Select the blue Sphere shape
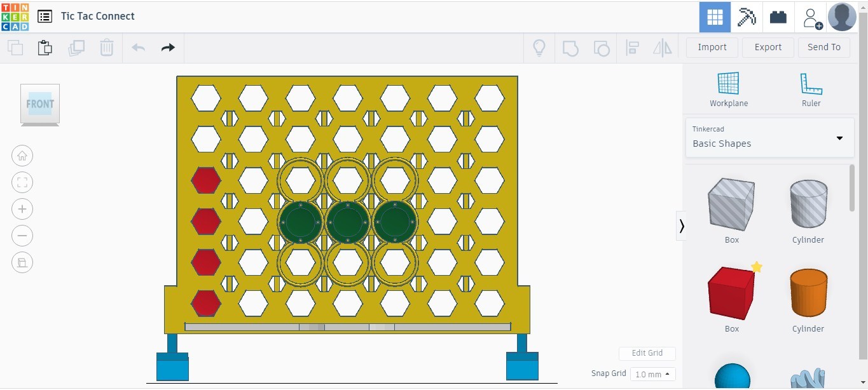868x390 pixels. tap(732, 375)
